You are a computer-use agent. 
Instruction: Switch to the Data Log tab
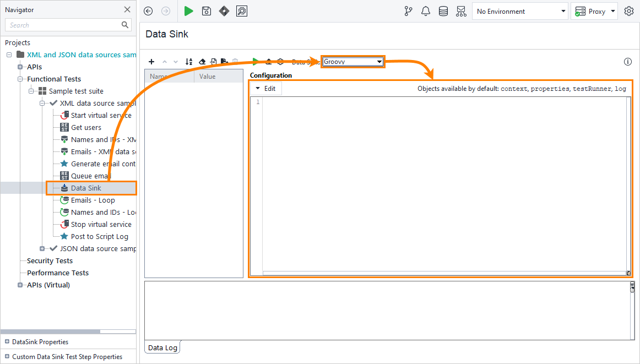tap(162, 347)
